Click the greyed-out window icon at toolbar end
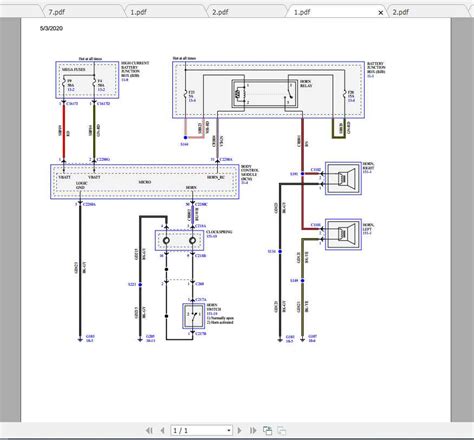474x440 pixels. pyautogui.click(x=281, y=430)
